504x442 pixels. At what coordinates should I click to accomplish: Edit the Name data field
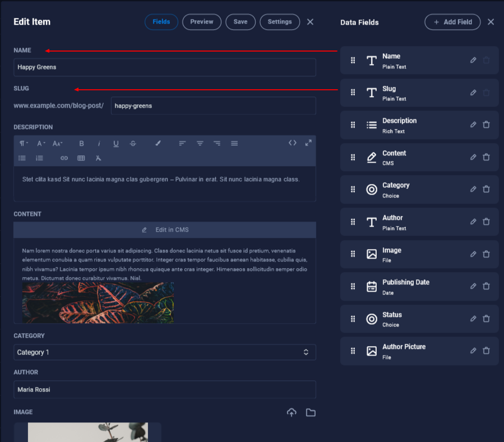pyautogui.click(x=473, y=60)
